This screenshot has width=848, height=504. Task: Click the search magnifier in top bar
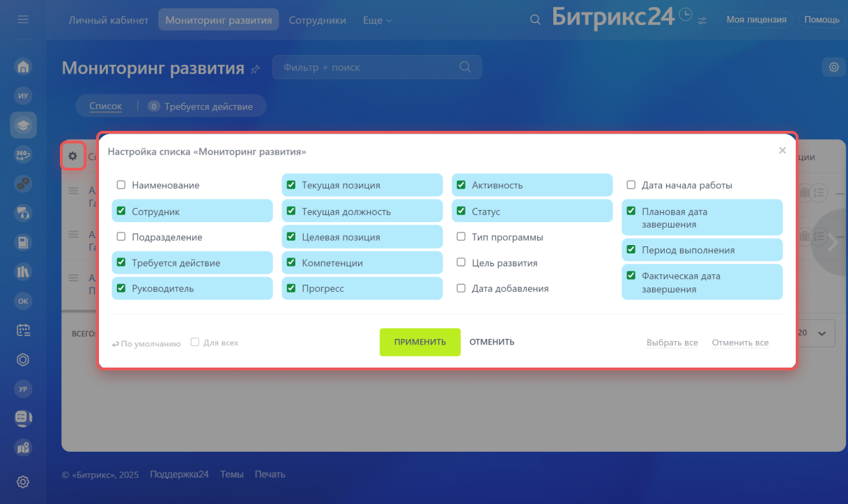pos(535,20)
